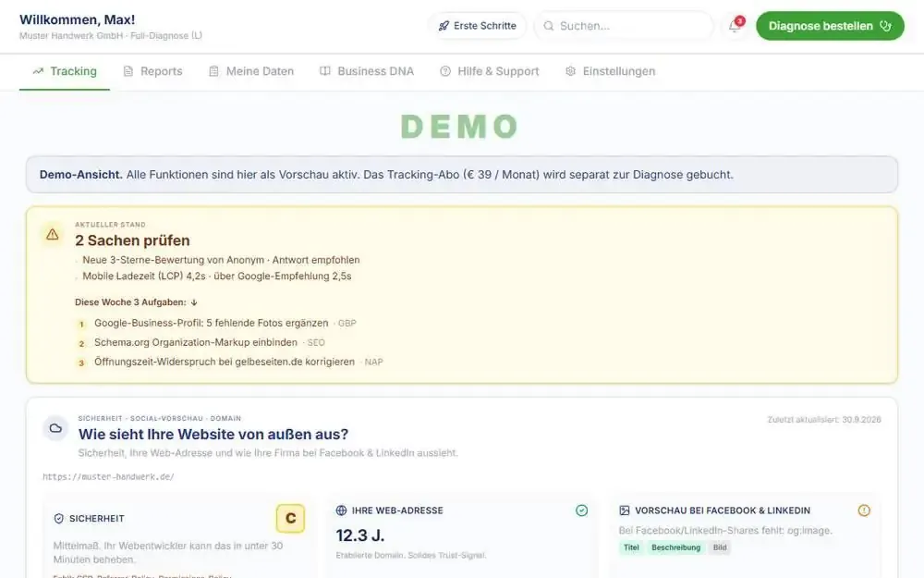Image resolution: width=924 pixels, height=578 pixels.
Task: Open the Tracking tab
Action: 65,71
